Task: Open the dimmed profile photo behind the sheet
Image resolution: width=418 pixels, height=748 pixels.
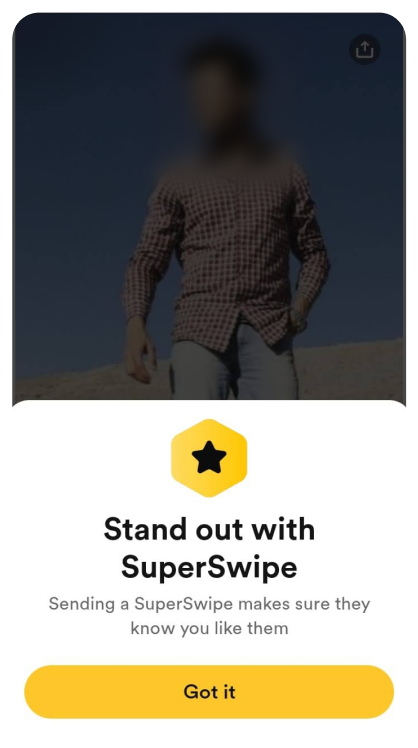Action: [209, 207]
